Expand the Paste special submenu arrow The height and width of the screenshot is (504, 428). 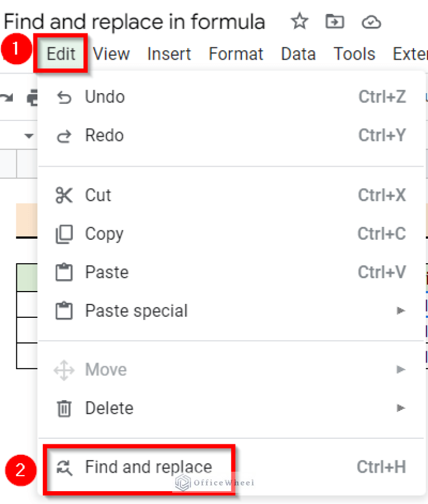401,311
